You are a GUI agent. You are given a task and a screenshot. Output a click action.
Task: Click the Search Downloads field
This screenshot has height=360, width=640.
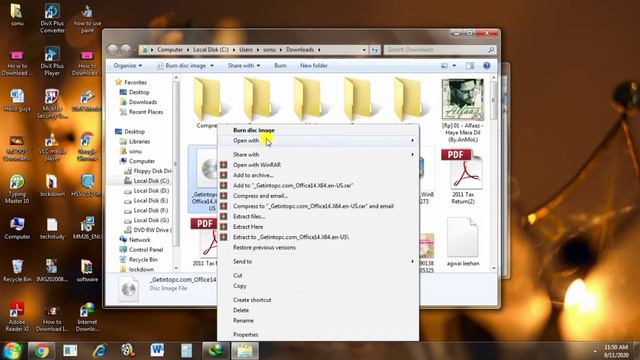(440, 50)
